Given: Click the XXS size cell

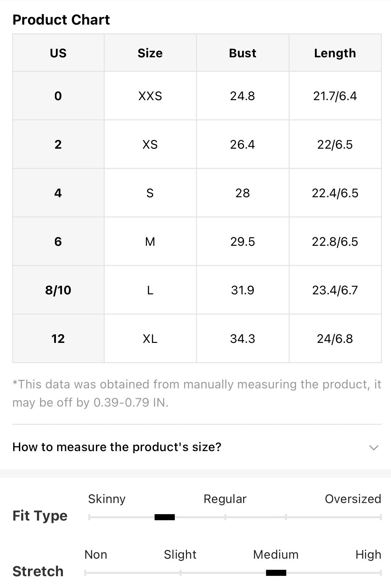Looking at the screenshot, I should coord(150,96).
